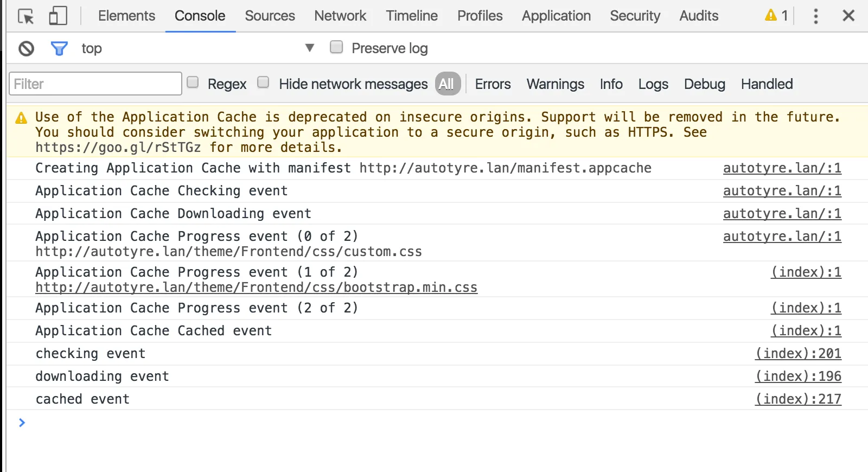Image resolution: width=868 pixels, height=472 pixels.
Task: Toggle the console filter funnel icon
Action: click(x=59, y=49)
